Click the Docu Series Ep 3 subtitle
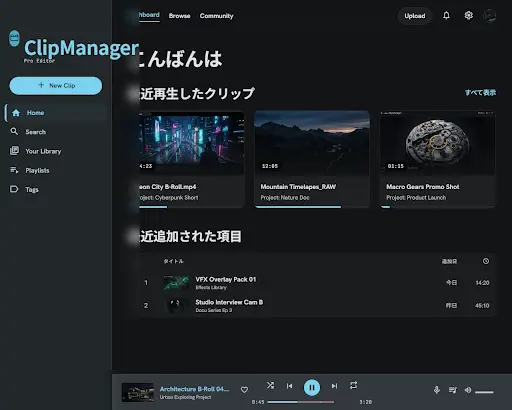Viewport: 512px width, 410px height. pos(214,310)
